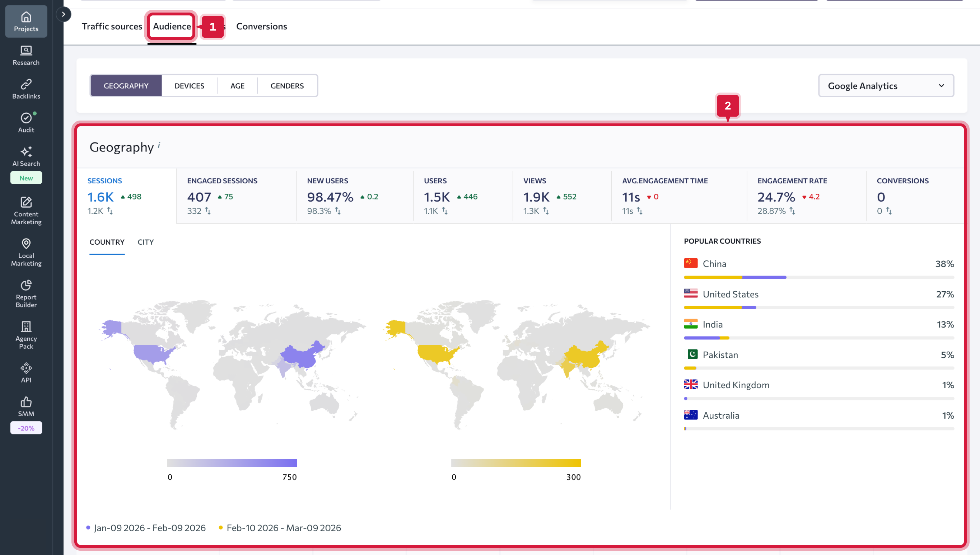Open the Research sidebar section
The width and height of the screenshot is (980, 555).
pos(26,55)
